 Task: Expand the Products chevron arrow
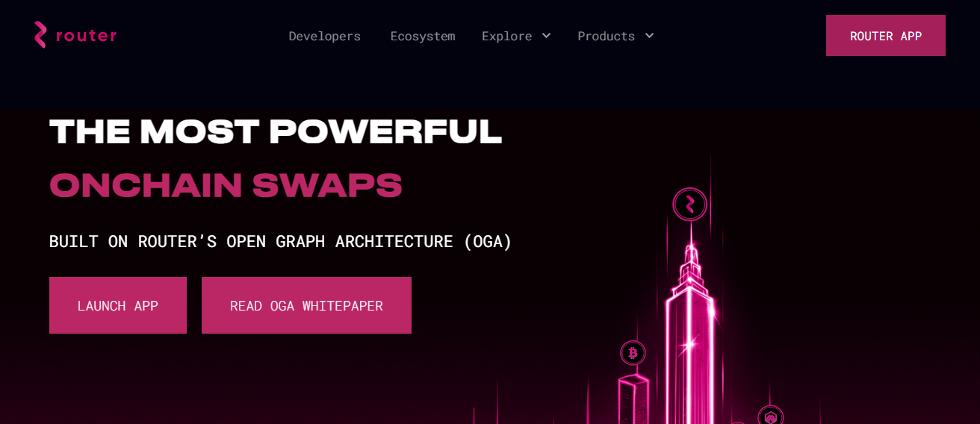[x=649, y=36]
